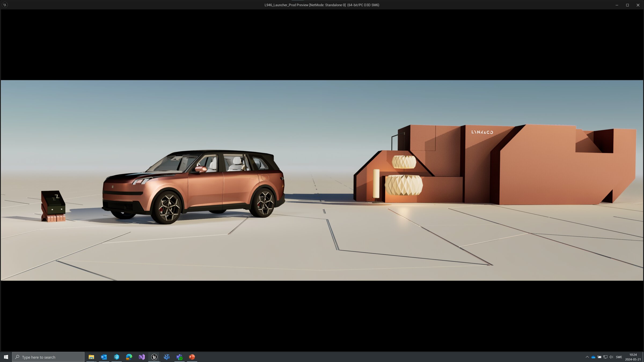Click the sleeping black box character
644x362 pixels.
(53, 206)
